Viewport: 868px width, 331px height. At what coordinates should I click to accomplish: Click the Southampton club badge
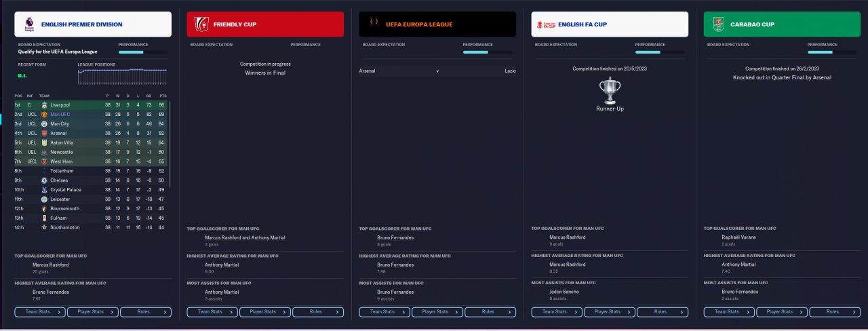click(x=44, y=227)
